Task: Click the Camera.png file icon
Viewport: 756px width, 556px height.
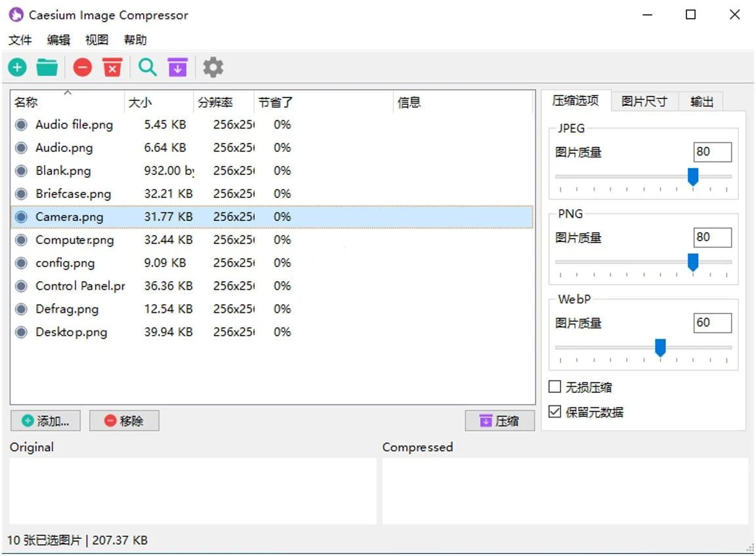Action: point(22,217)
